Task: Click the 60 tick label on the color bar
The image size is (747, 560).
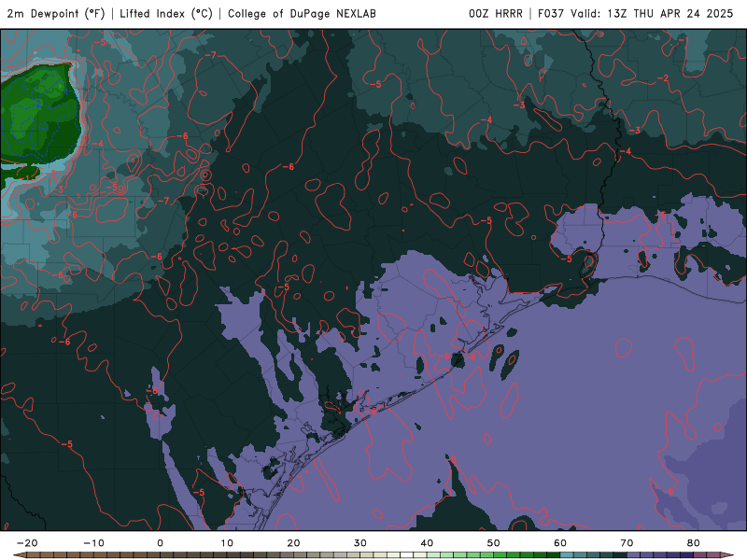Action: [x=560, y=543]
